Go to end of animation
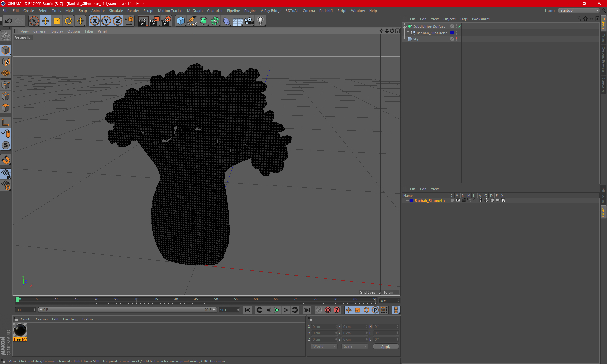Viewport: 607px width, 364px height. (x=307, y=310)
